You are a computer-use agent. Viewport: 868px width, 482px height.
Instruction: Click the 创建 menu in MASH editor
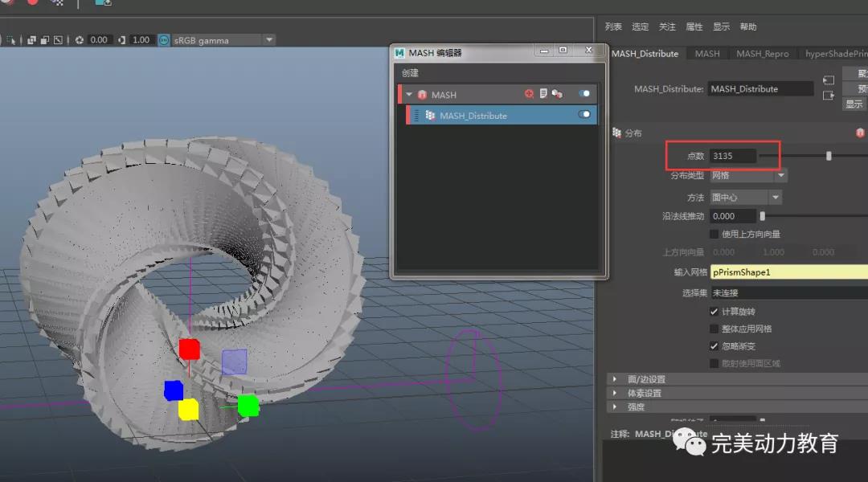(411, 73)
